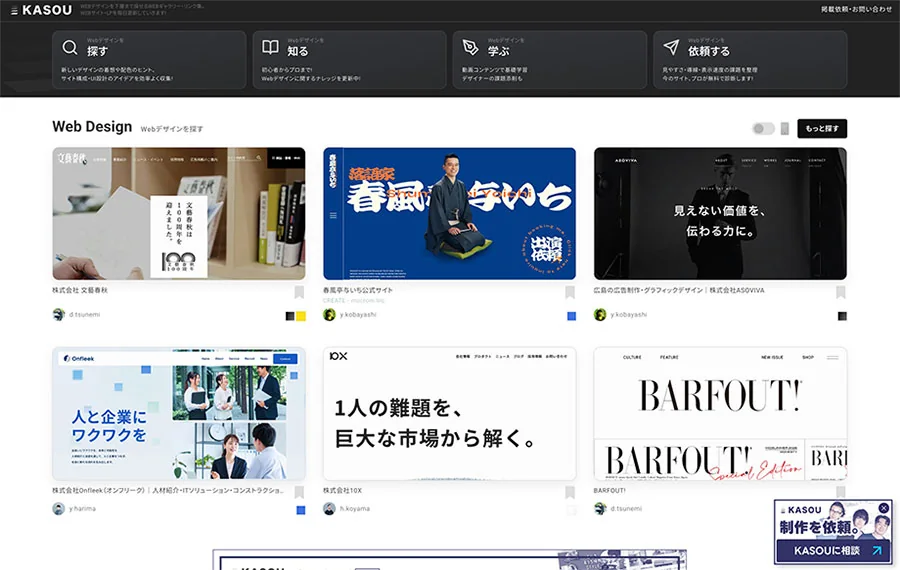Screen dimensions: 900x570
Task: Click the book icon in 知る card
Action: click(270, 47)
